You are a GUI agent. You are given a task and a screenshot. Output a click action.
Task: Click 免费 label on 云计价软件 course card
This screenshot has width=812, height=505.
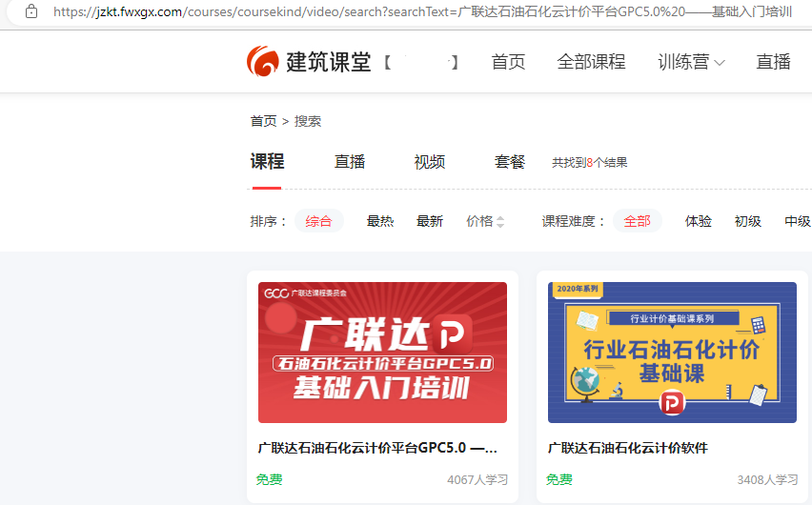559,479
